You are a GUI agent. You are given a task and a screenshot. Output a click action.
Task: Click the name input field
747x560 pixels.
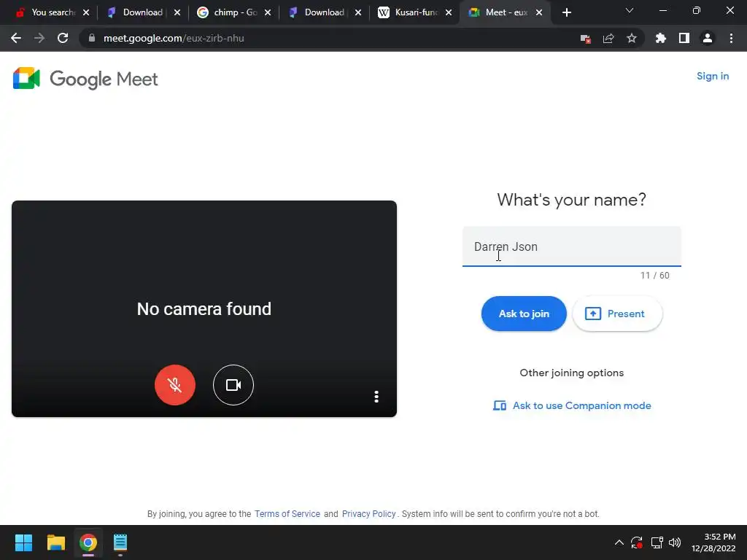pyautogui.click(x=571, y=246)
